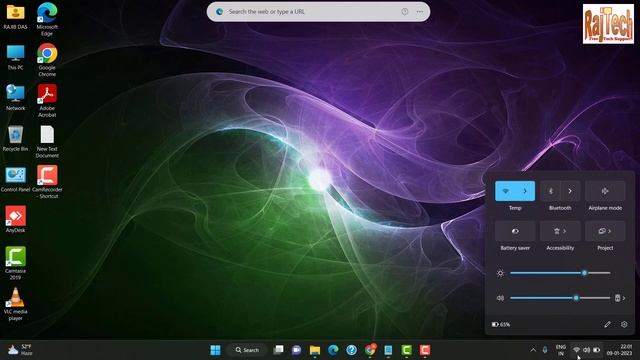Open the RAJIB DAS user folder icon

[x=16, y=16]
